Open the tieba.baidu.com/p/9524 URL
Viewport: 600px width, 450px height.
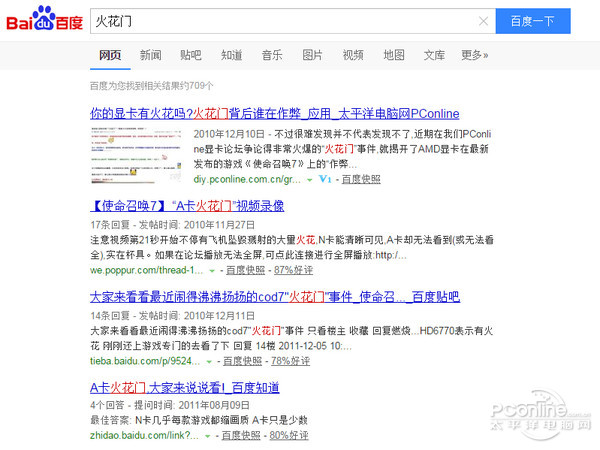coord(145,361)
